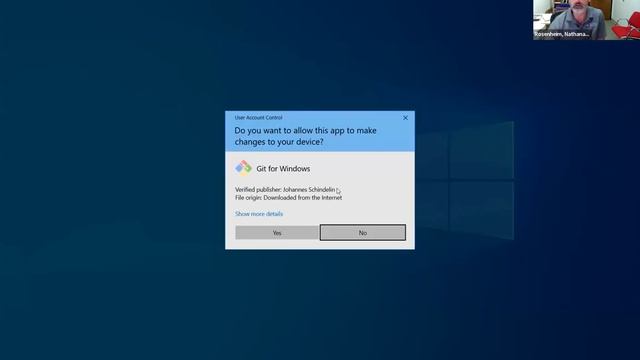The image size is (640, 360).
Task: Click Yes to allow Git for Windows
Action: pos(277,233)
